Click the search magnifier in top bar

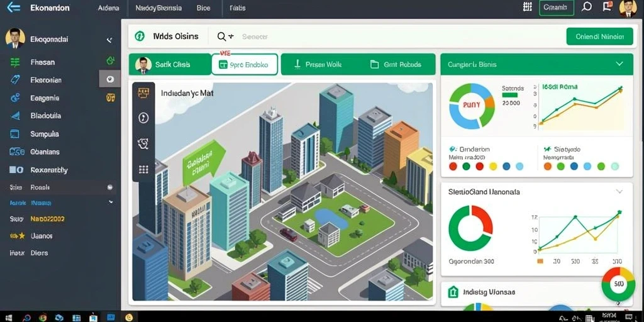coord(587,7)
